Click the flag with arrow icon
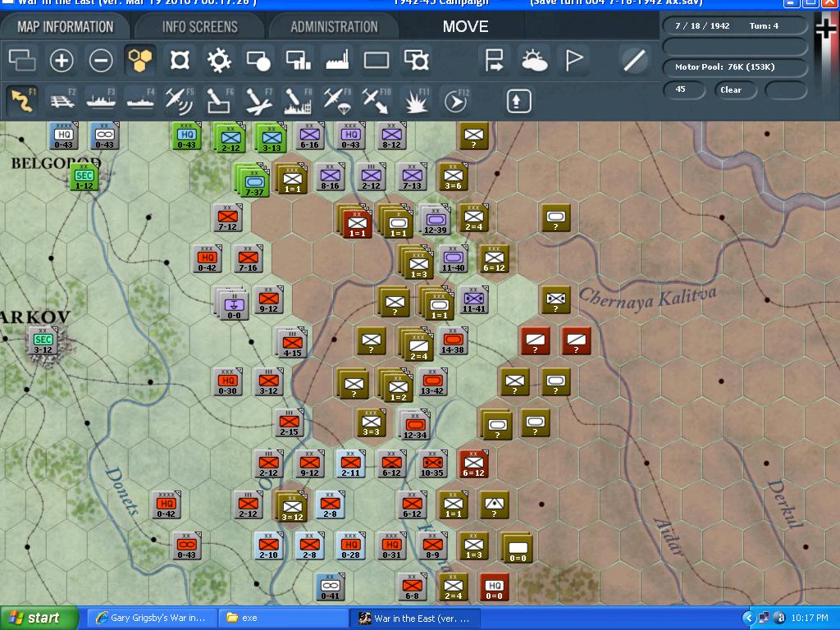Viewport: 840px width, 630px height. click(494, 60)
